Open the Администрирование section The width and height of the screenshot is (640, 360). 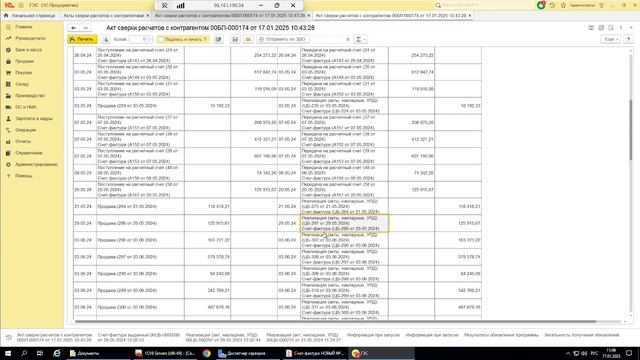36,164
